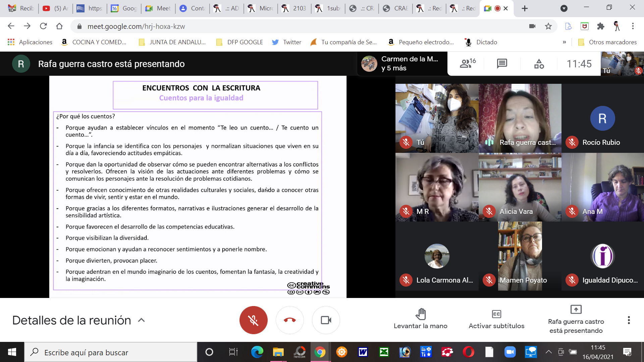Switch to the 2103 tab

[294, 8]
